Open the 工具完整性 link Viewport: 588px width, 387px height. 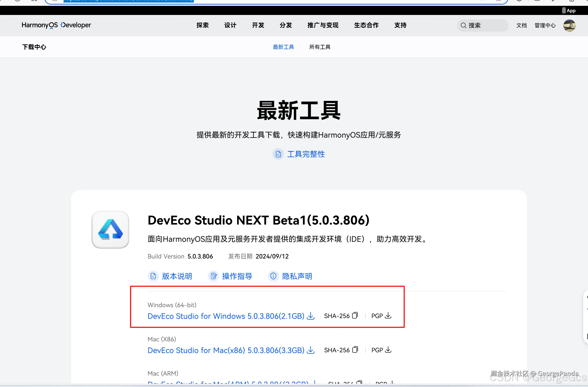[306, 154]
